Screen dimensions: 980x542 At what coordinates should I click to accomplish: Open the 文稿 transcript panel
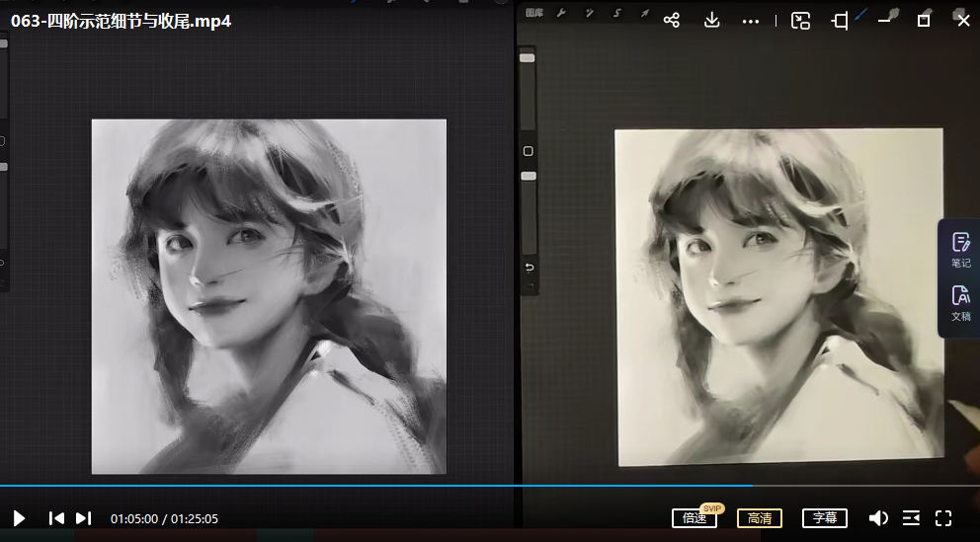[960, 302]
